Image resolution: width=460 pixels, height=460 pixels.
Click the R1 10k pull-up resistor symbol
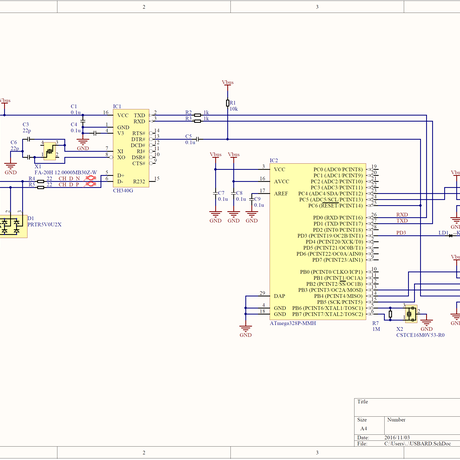tap(228, 103)
